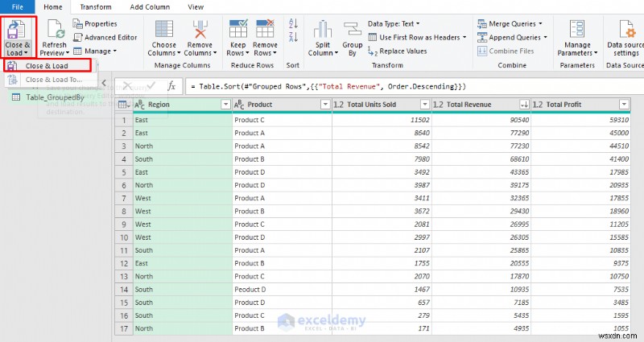Select the Region cell in row 4
The image size is (644, 342).
tap(183, 159)
